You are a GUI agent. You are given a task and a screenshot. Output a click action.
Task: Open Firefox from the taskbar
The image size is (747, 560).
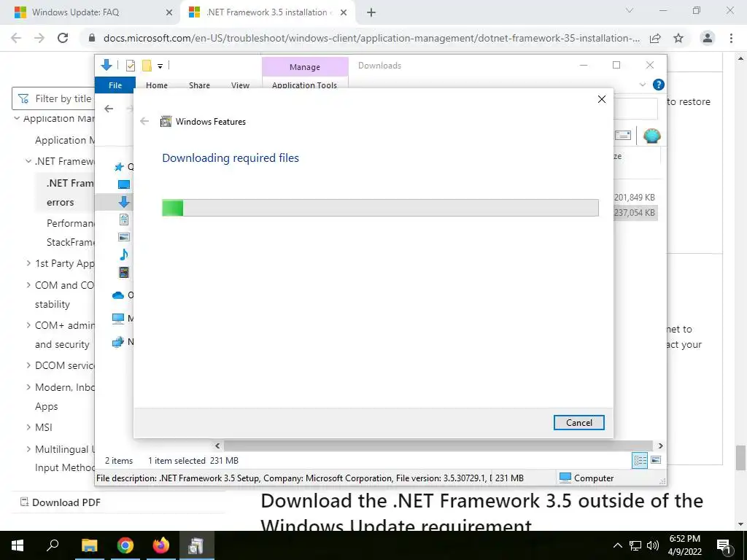(x=160, y=545)
